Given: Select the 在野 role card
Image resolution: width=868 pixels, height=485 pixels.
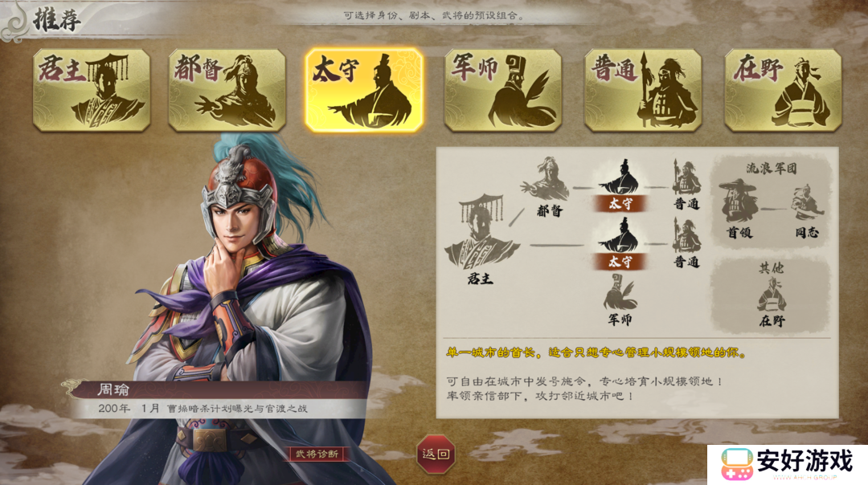Looking at the screenshot, I should click(x=783, y=90).
